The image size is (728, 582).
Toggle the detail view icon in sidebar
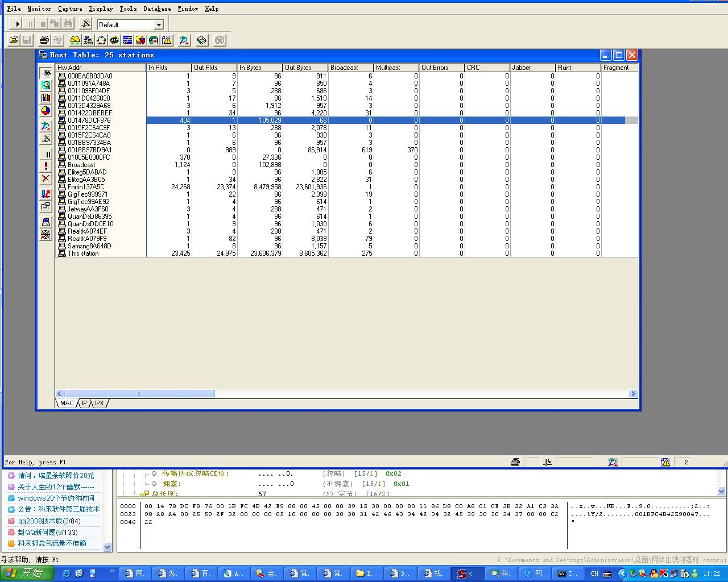tap(46, 85)
